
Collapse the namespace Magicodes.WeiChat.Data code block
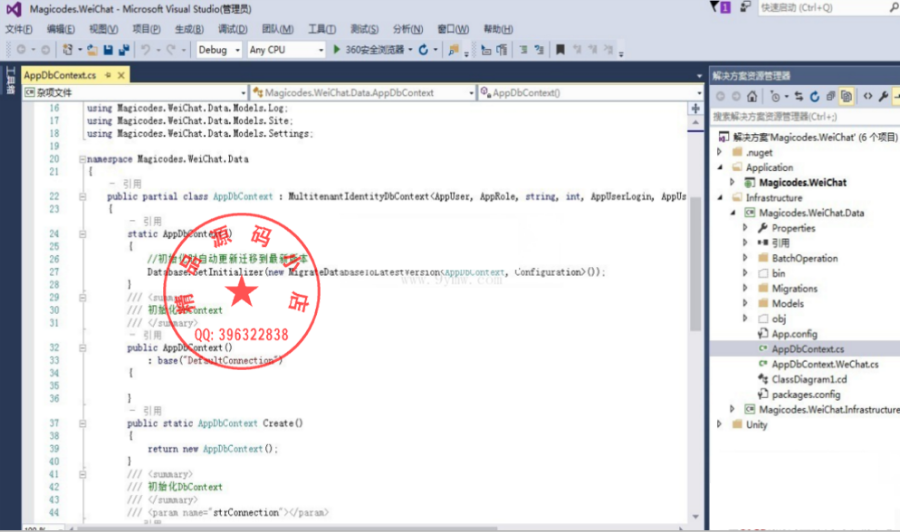82,159
